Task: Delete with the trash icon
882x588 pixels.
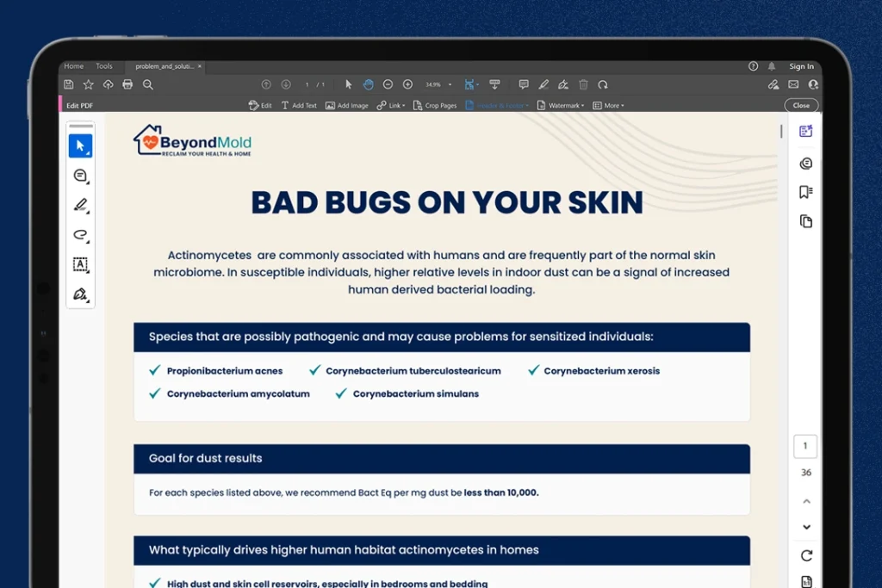Action: [x=583, y=84]
